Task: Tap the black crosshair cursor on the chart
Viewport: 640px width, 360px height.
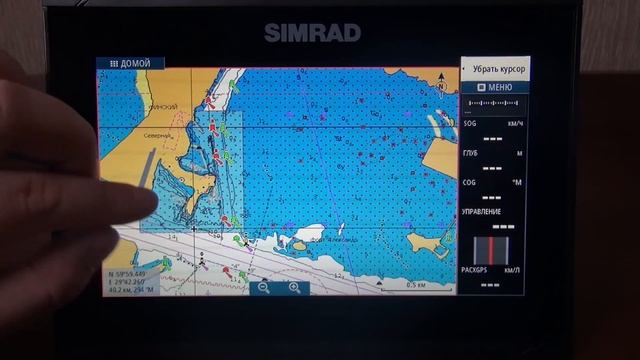Action: 194,229
